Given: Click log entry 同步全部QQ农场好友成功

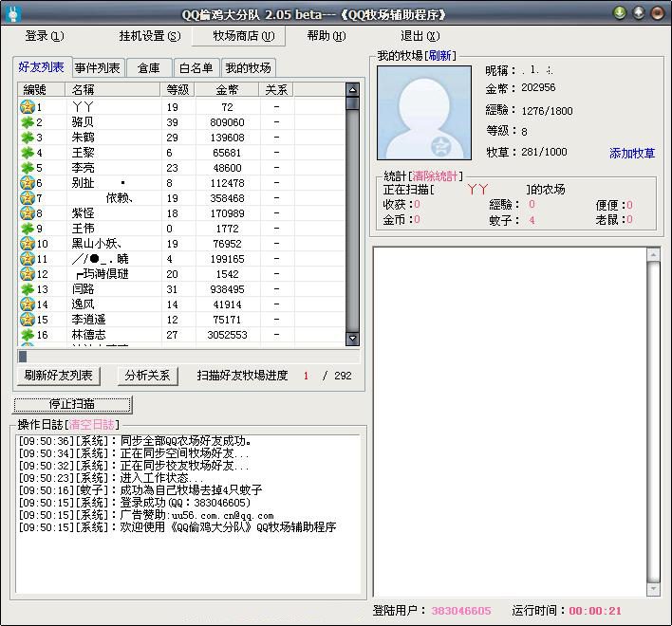Looking at the screenshot, I should click(x=135, y=441).
